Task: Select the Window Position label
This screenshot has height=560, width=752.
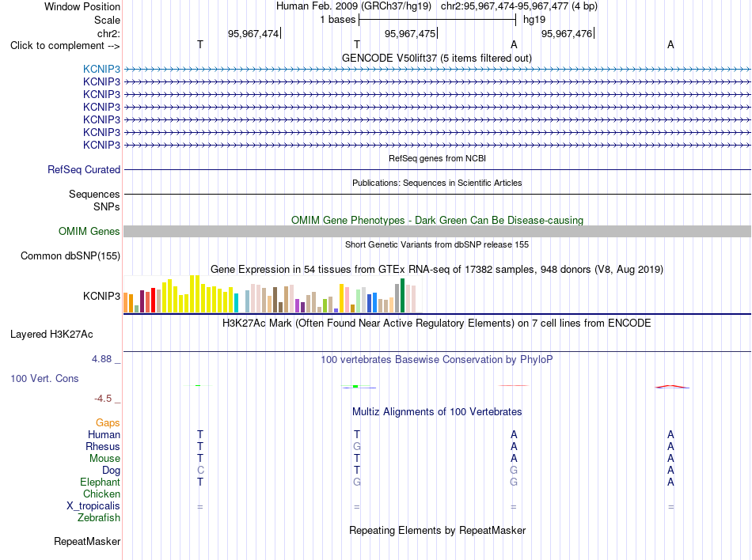Action: [x=82, y=6]
